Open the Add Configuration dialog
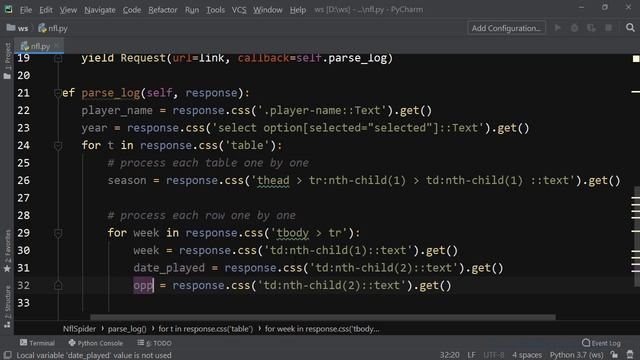Screen dimensions: 640x360 (x=506, y=28)
